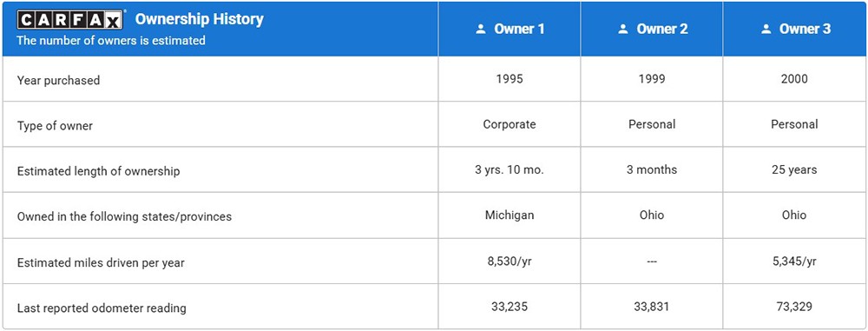Click the Last reported odometer reading label
Viewport: 868px width, 331px height.
coord(102,308)
